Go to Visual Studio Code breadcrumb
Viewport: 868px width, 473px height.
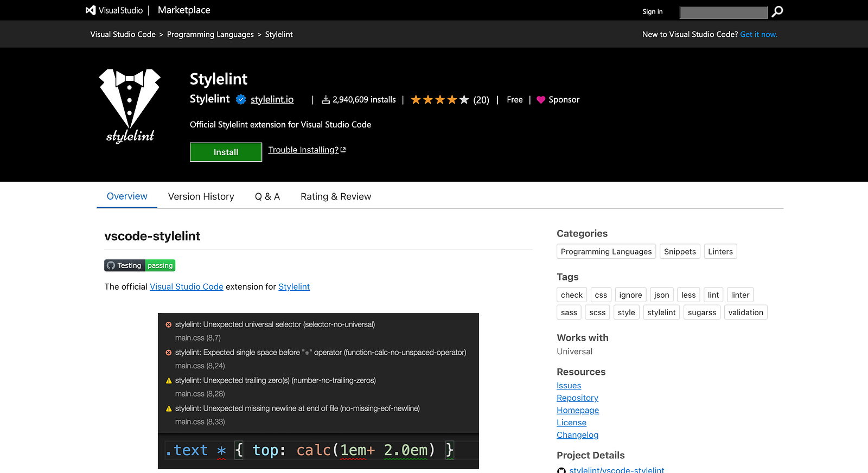(x=123, y=34)
